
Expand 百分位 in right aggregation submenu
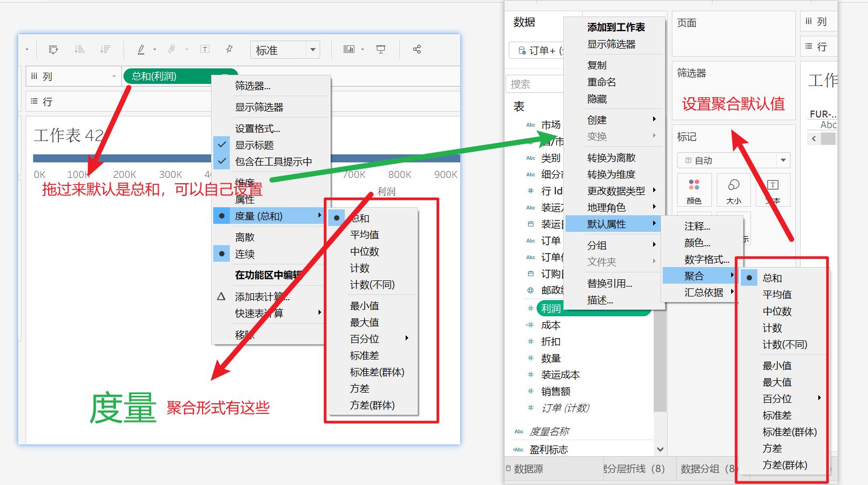click(784, 398)
